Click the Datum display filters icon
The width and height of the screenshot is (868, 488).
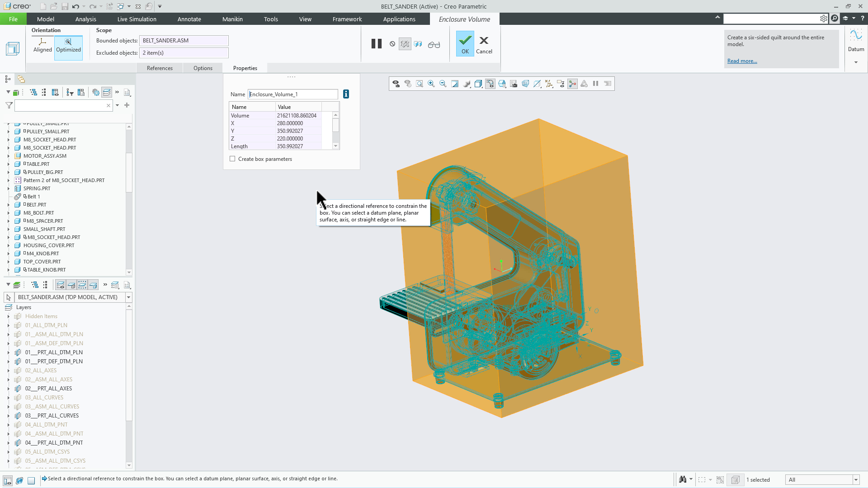click(x=549, y=84)
